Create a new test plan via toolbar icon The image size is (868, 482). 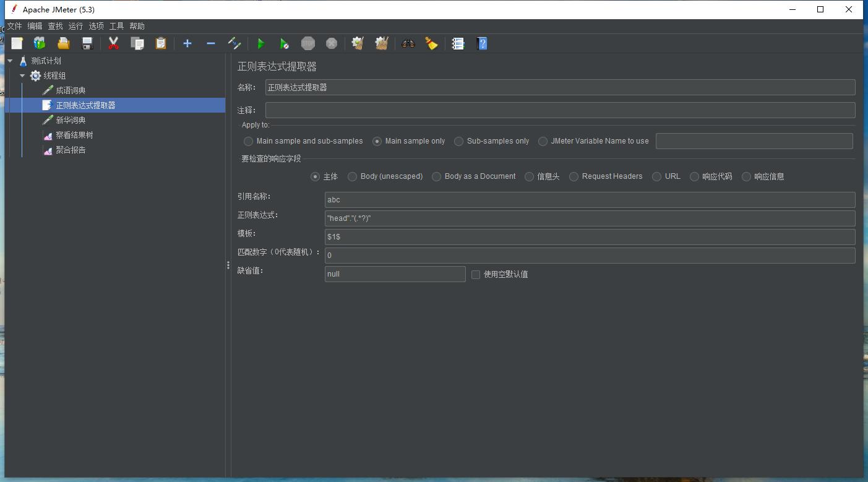17,43
